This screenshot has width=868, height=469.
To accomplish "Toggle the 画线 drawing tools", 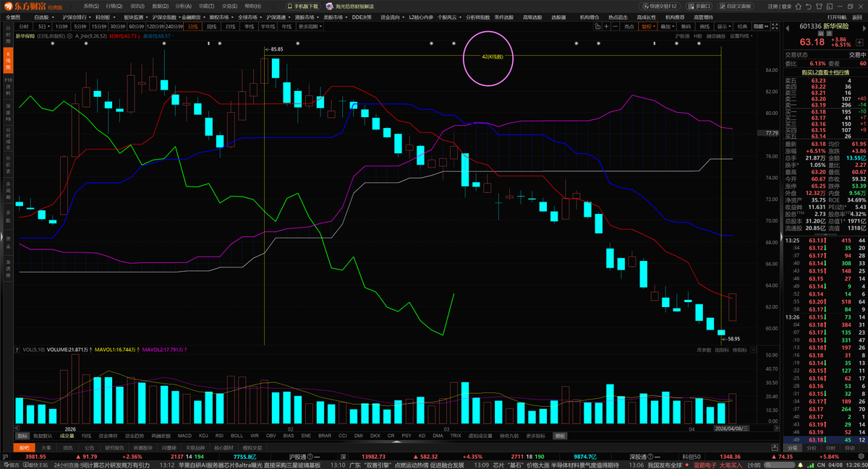I will (x=705, y=26).
